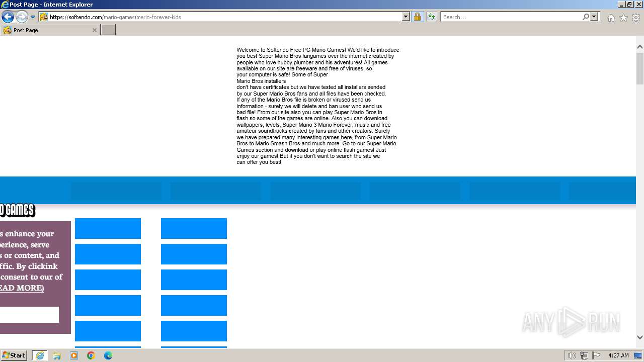Click the Search… box
This screenshot has width=644, height=362.
click(511, 17)
